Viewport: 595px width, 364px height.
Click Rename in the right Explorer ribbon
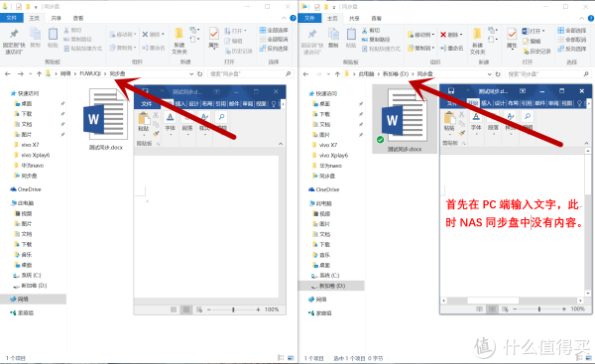click(x=451, y=49)
